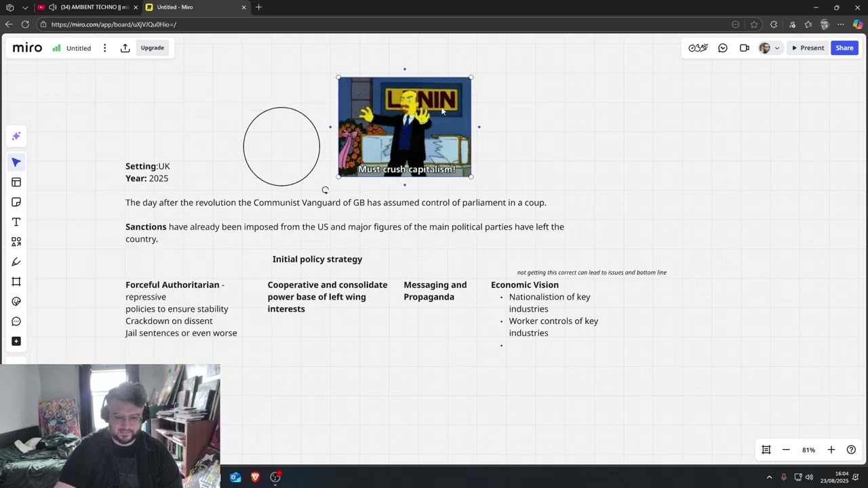Image resolution: width=868 pixels, height=488 pixels.
Task: Open the timer and activities tools
Action: coord(698,48)
